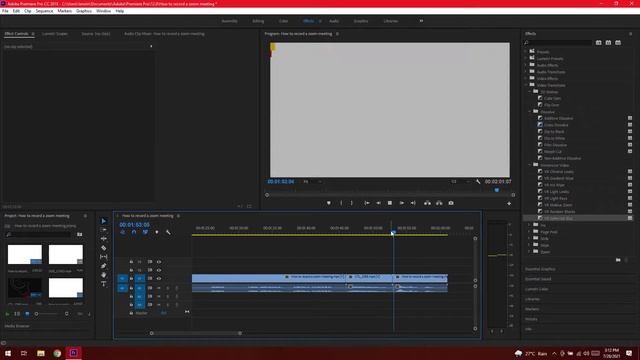Click the Extract button
This screenshot has height=360, width=640.
click(439, 203)
